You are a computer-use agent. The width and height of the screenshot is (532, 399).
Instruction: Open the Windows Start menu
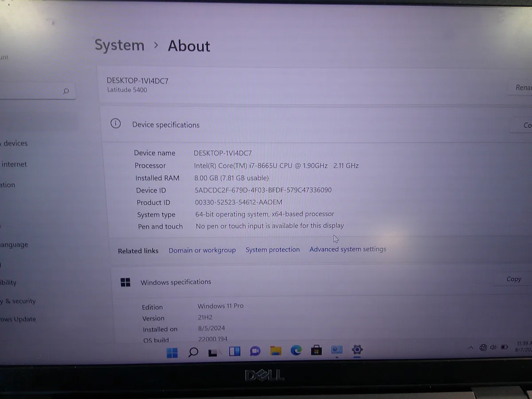pos(172,352)
